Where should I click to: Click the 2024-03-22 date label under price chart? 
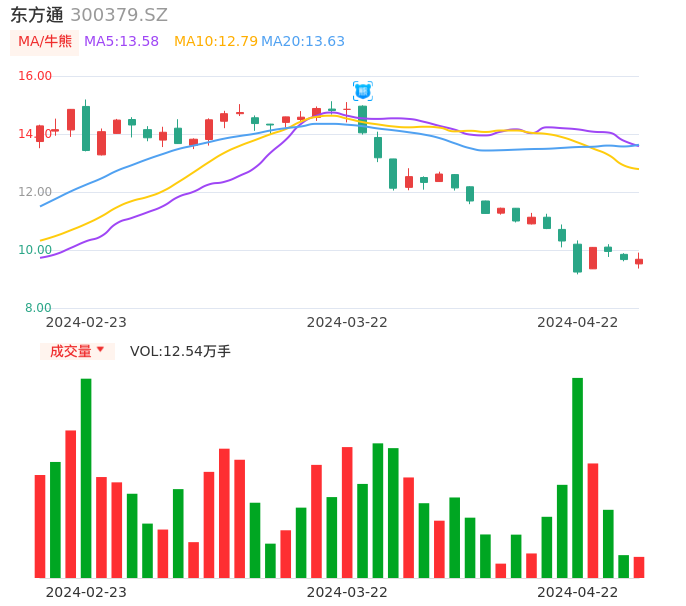coord(347,322)
